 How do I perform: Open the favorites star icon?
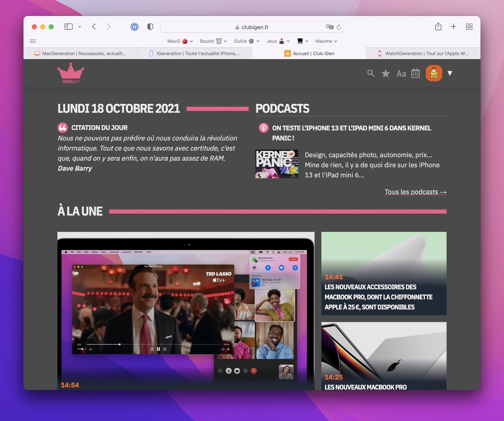tap(386, 73)
